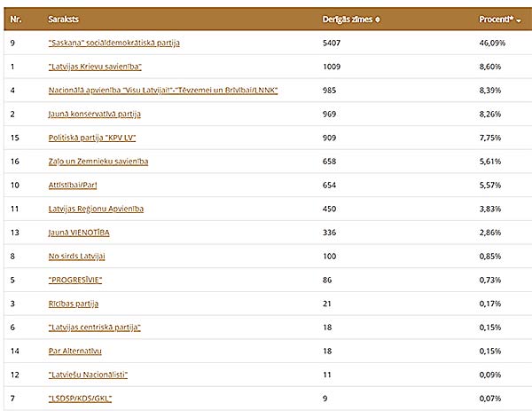The width and height of the screenshot is (532, 411).
Task: Select the percentage 0,07%
Action: point(490,399)
